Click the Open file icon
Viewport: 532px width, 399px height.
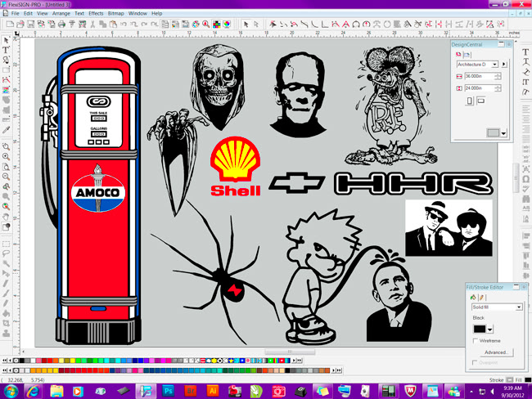point(20,24)
